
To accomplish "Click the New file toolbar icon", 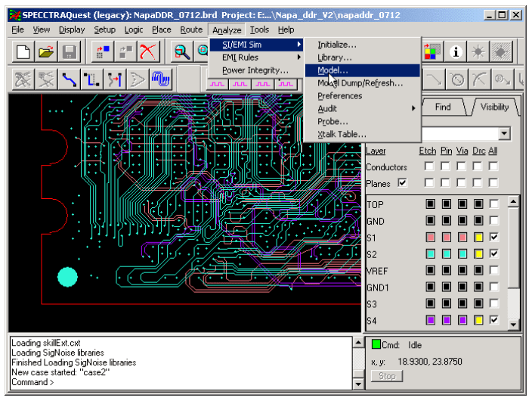I will (x=23, y=51).
